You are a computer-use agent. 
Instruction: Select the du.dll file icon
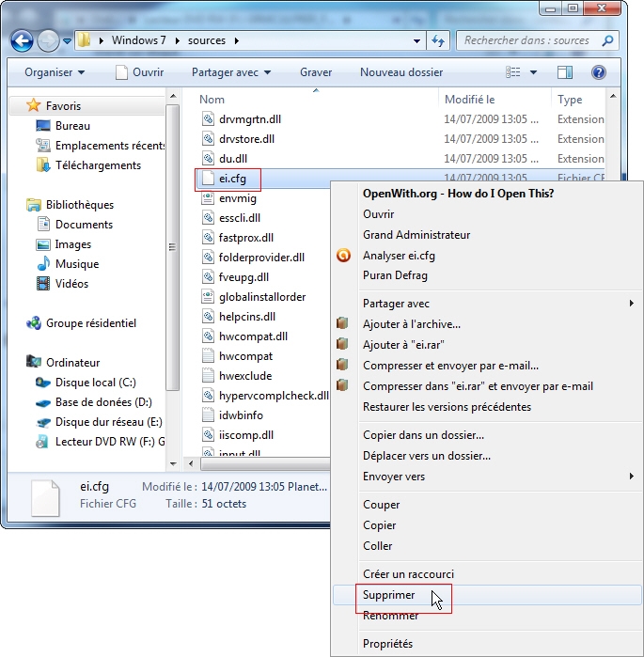point(208,159)
